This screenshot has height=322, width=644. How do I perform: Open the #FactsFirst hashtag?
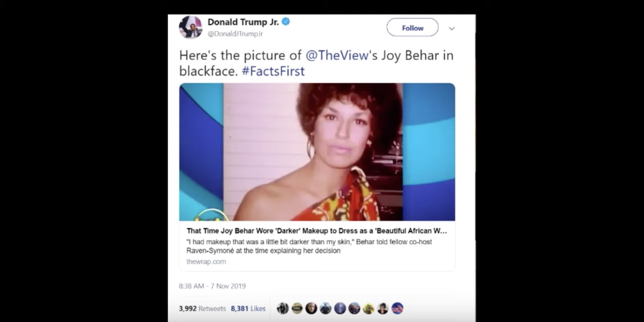point(273,71)
